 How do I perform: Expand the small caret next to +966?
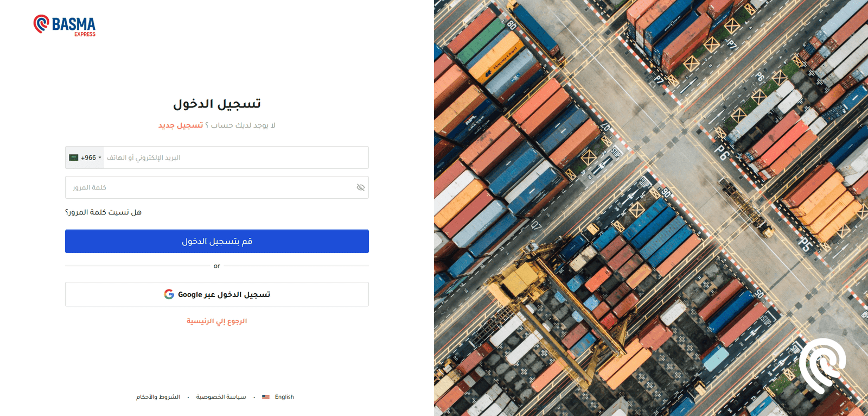pyautogui.click(x=100, y=158)
